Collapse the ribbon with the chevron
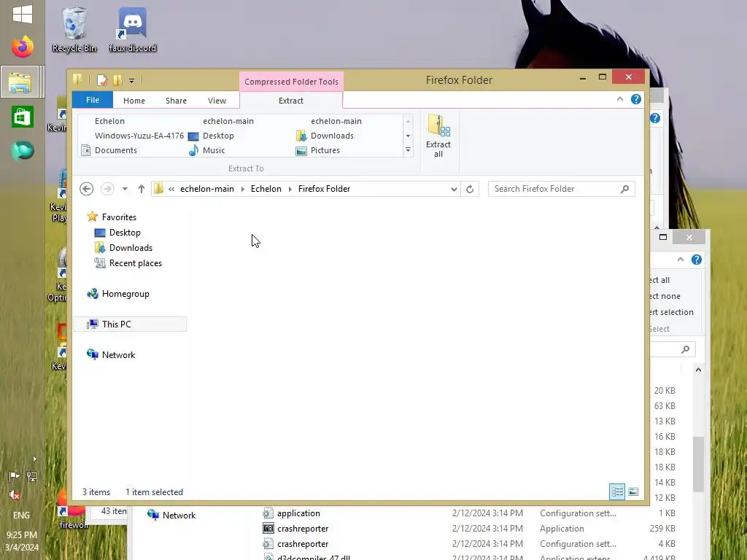The height and width of the screenshot is (560, 747). (x=620, y=99)
